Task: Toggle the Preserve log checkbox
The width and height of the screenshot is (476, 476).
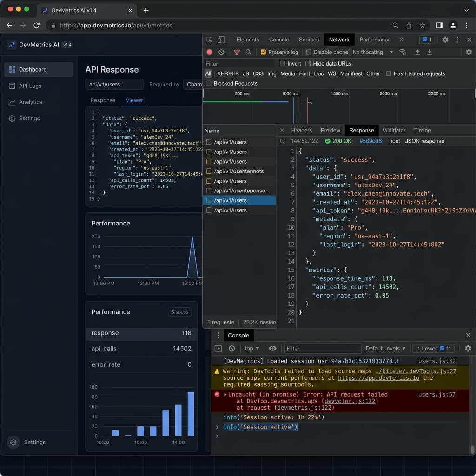Action: [x=263, y=52]
